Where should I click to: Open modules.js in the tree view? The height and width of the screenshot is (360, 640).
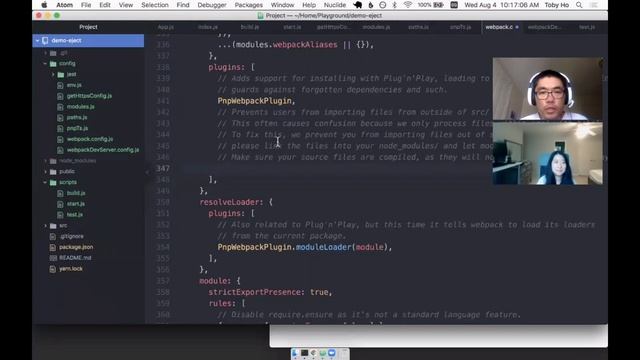coord(80,107)
